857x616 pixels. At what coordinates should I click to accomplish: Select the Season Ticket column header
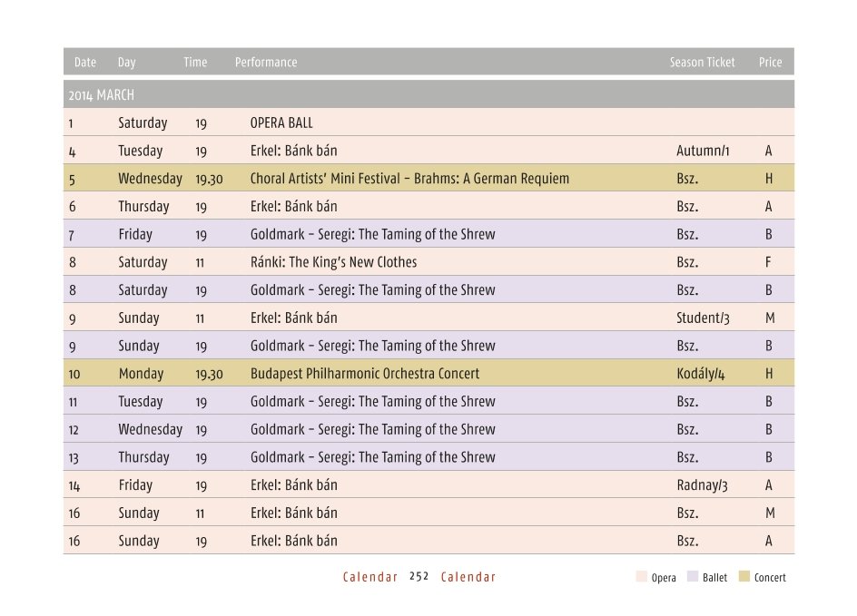[703, 63]
